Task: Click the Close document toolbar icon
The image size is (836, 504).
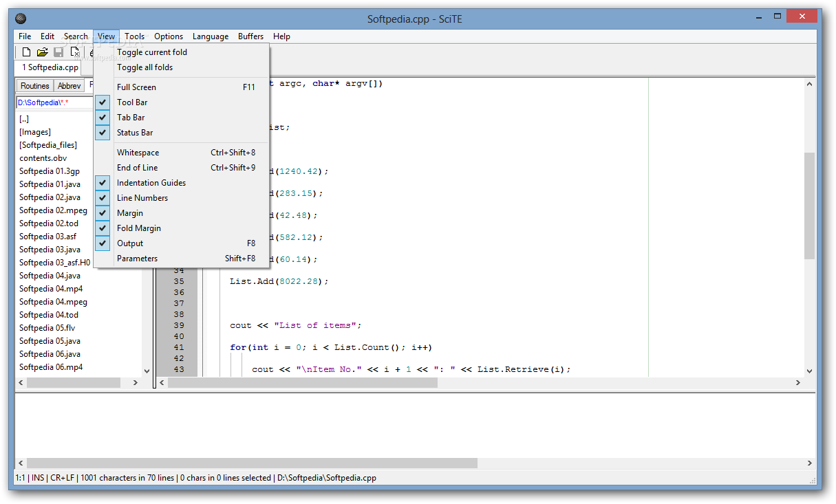Action: (75, 52)
